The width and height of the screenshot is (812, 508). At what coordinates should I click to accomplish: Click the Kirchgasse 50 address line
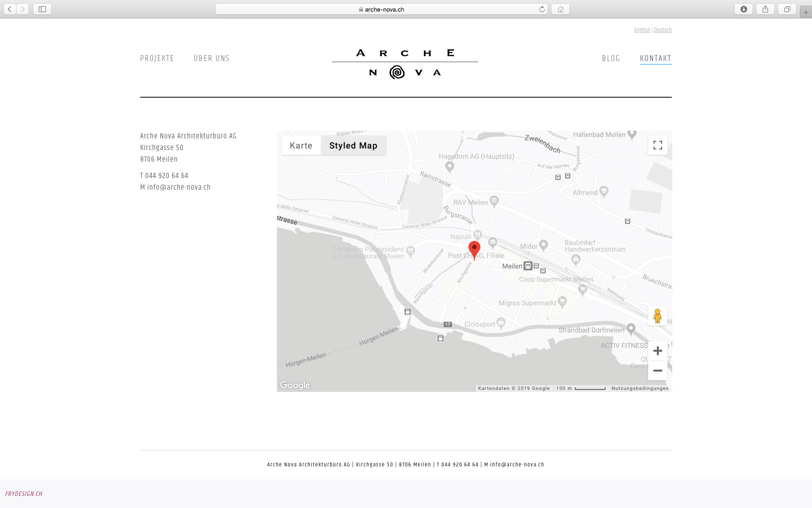tap(162, 148)
